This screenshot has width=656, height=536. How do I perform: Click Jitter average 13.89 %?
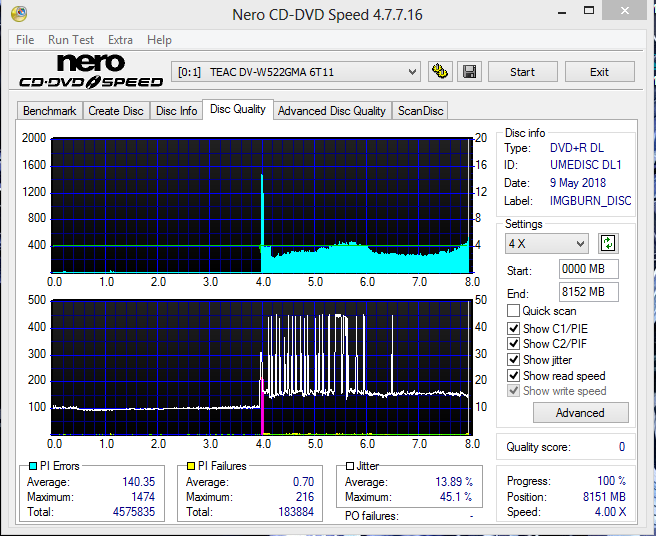454,482
